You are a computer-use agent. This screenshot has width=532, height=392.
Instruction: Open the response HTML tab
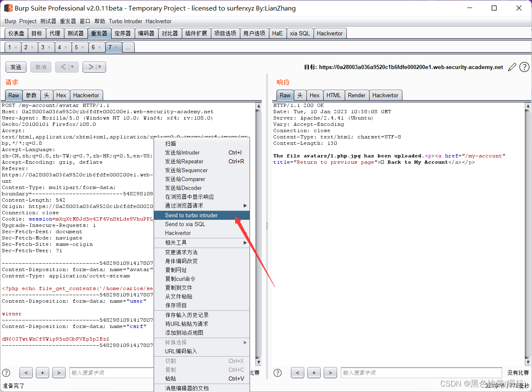pyautogui.click(x=334, y=95)
